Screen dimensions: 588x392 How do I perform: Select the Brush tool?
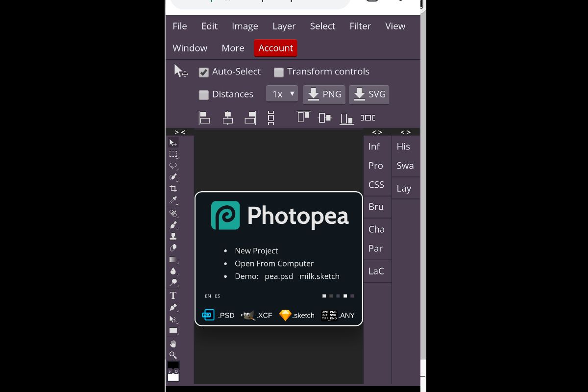(173, 225)
